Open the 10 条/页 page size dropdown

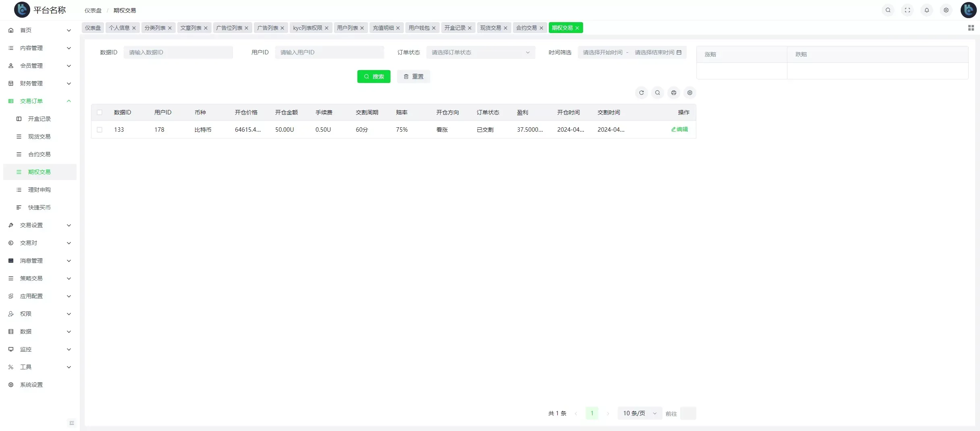pos(639,413)
